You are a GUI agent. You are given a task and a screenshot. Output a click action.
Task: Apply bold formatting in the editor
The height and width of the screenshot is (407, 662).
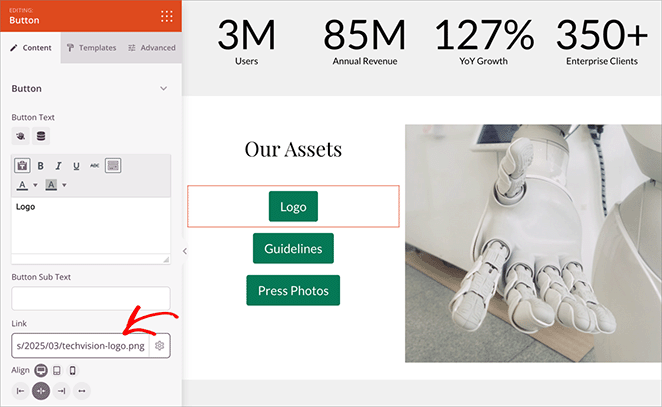click(x=40, y=166)
